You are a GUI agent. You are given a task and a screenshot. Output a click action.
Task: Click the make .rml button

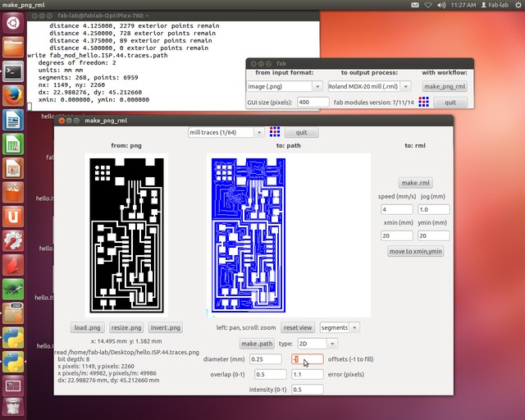[x=416, y=183]
